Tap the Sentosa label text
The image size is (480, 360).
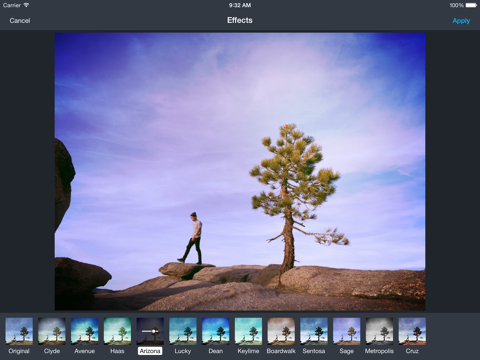tap(314, 351)
